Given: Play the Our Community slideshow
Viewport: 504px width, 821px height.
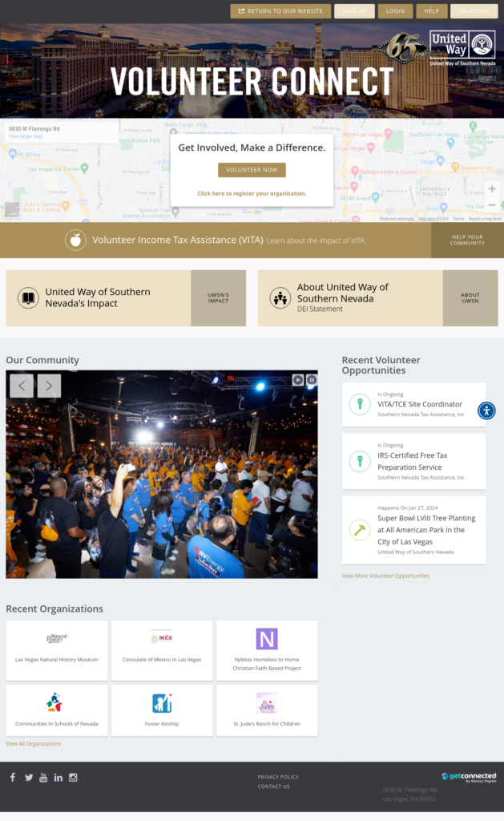Looking at the screenshot, I should pos(298,379).
